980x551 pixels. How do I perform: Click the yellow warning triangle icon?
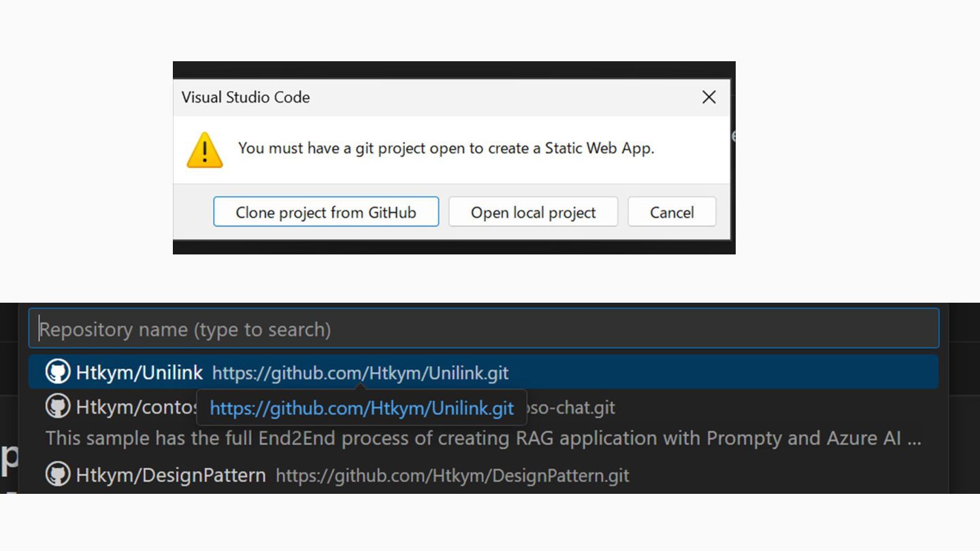pos(205,150)
